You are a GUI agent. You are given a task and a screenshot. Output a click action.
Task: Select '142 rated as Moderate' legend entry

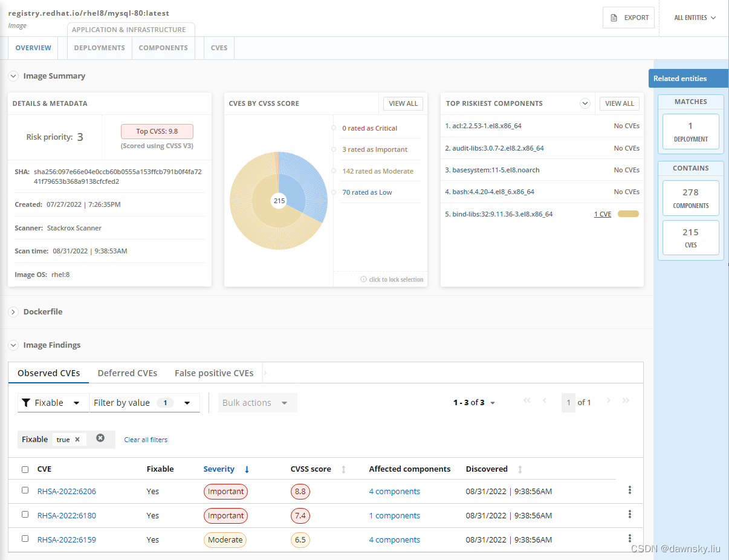tap(378, 171)
